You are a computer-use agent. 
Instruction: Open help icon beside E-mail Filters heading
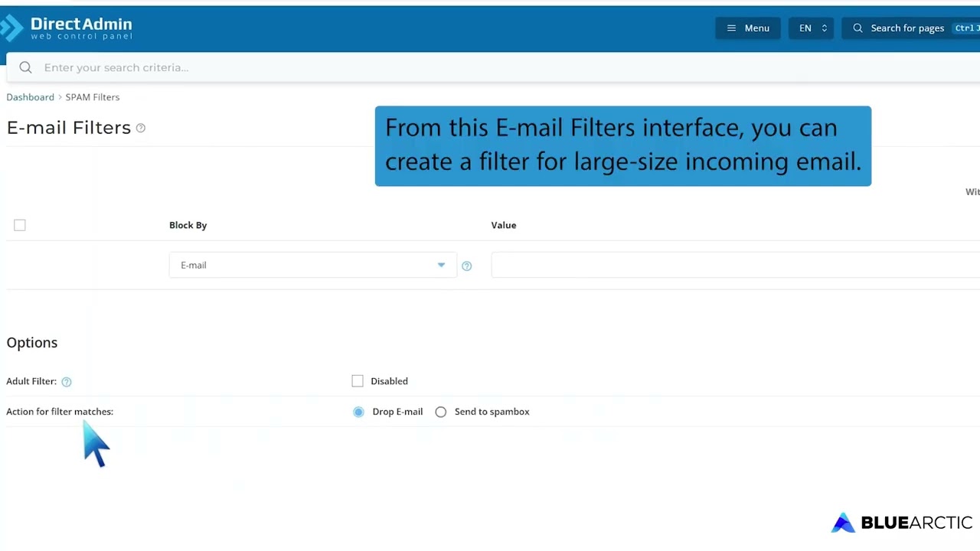pos(141,128)
